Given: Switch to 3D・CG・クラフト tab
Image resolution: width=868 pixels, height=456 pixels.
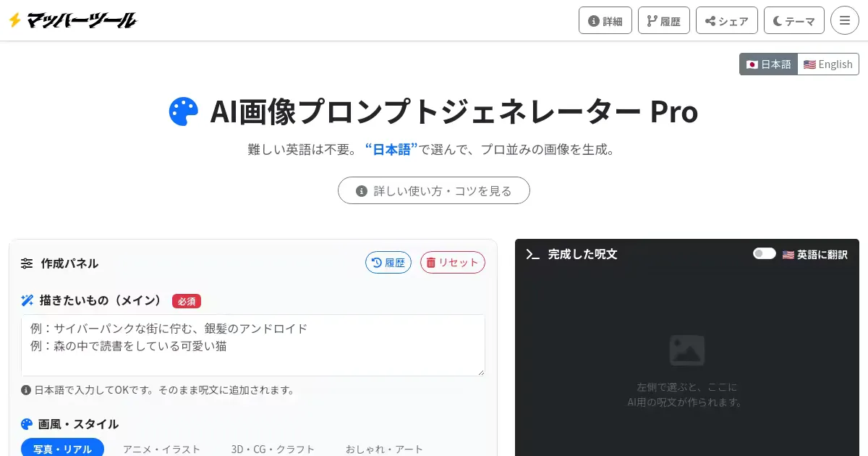Looking at the screenshot, I should coord(273,449).
